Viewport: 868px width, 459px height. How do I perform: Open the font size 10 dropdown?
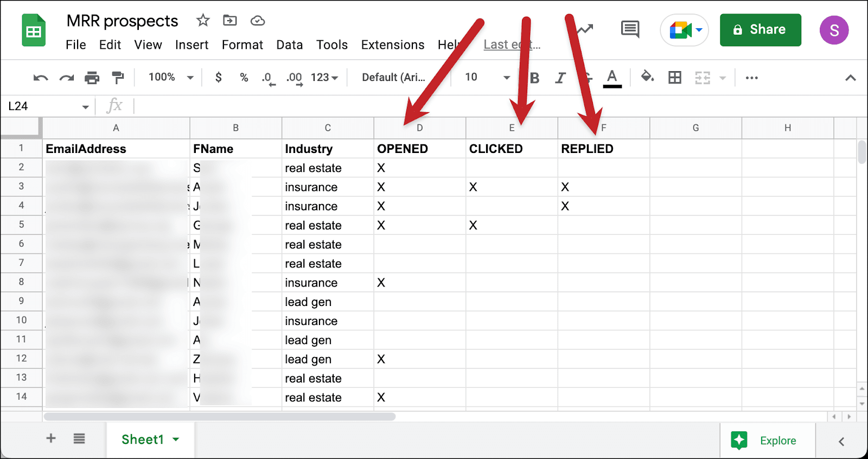[487, 78]
